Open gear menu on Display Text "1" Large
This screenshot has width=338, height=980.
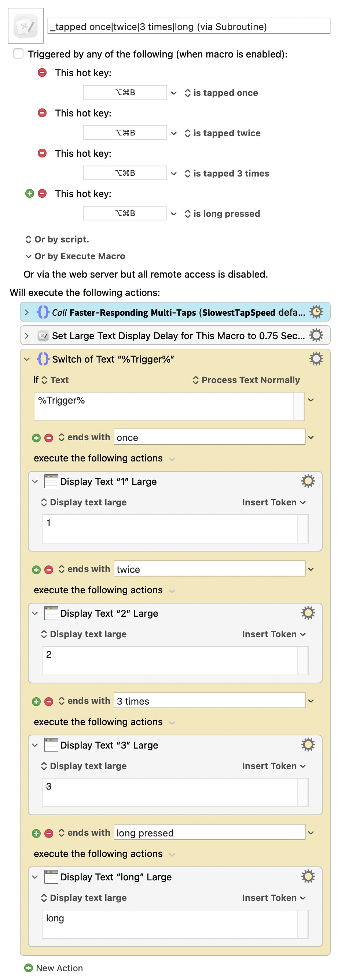point(308,481)
